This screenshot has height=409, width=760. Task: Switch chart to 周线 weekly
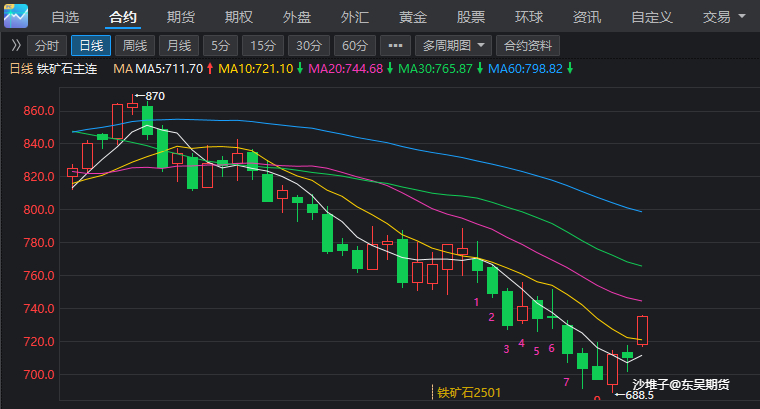pyautogui.click(x=135, y=46)
